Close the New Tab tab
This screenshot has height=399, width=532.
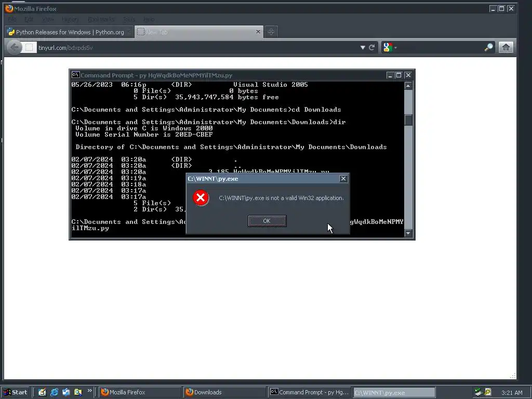click(x=258, y=32)
